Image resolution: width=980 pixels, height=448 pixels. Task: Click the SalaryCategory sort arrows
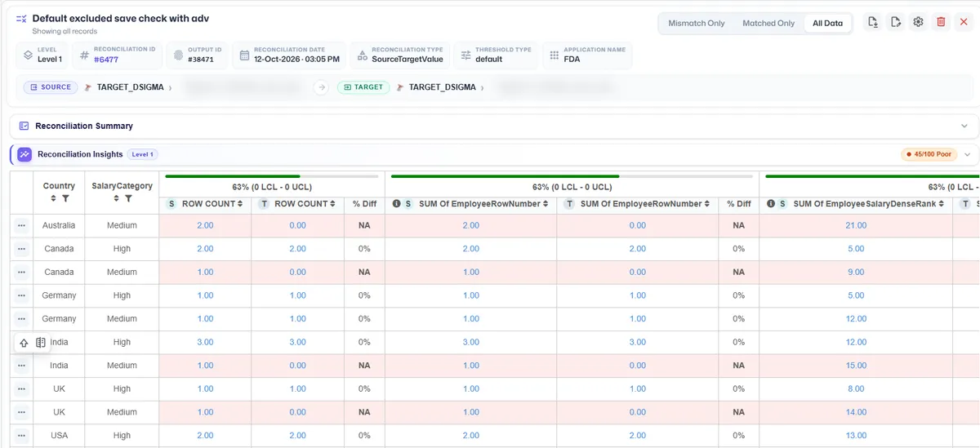point(117,198)
